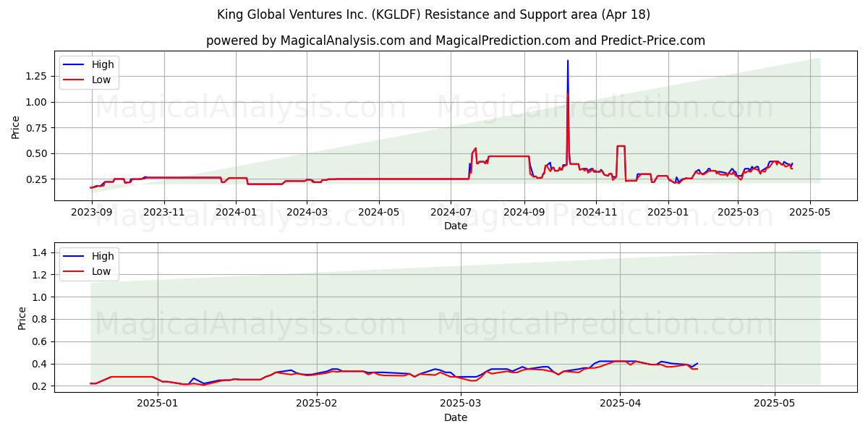Screen dimensions: 868x434
Task: Click the '0.50' tick on the top y-axis
Action: 38,153
